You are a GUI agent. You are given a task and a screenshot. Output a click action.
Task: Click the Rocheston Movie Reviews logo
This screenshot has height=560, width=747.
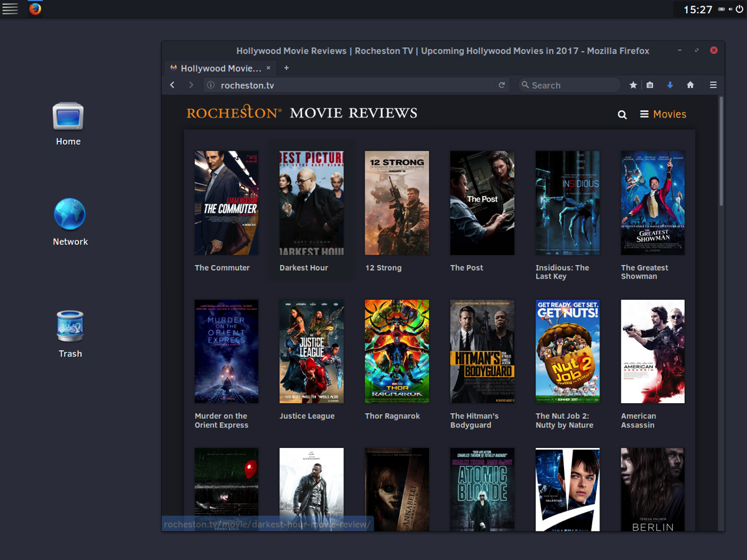coord(302,113)
